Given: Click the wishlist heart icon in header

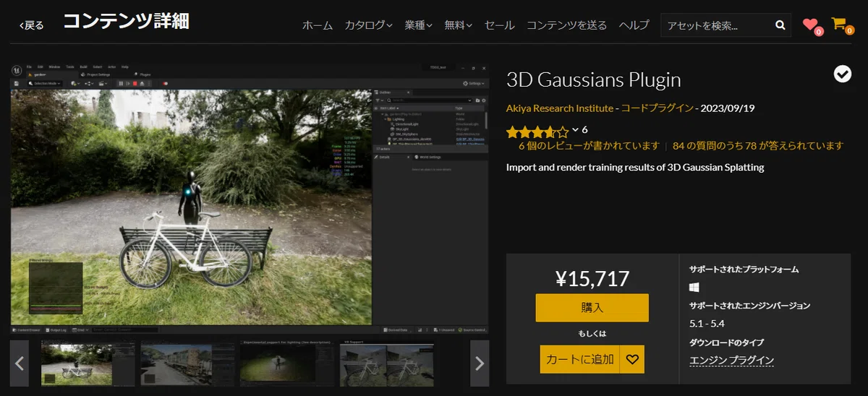Looking at the screenshot, I should [810, 24].
